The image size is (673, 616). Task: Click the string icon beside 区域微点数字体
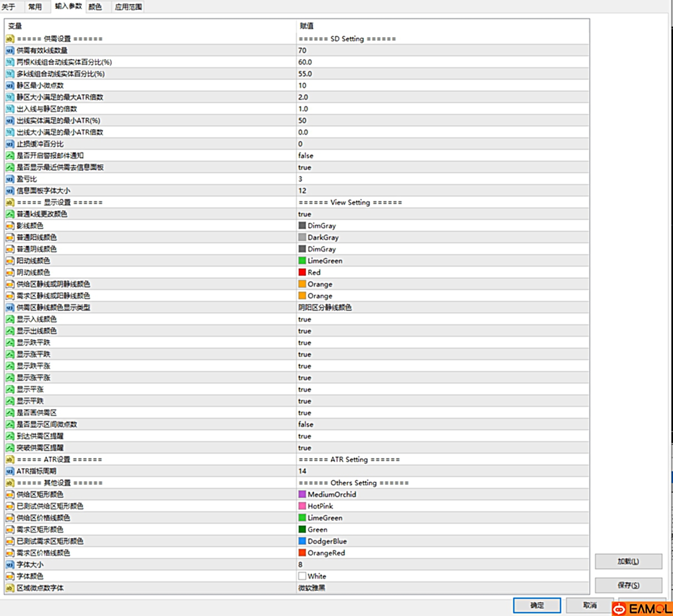click(10, 588)
